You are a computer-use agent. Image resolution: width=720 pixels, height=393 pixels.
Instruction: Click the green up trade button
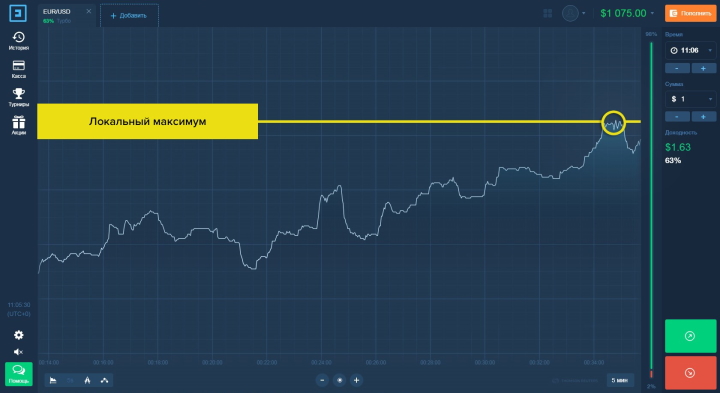click(691, 336)
